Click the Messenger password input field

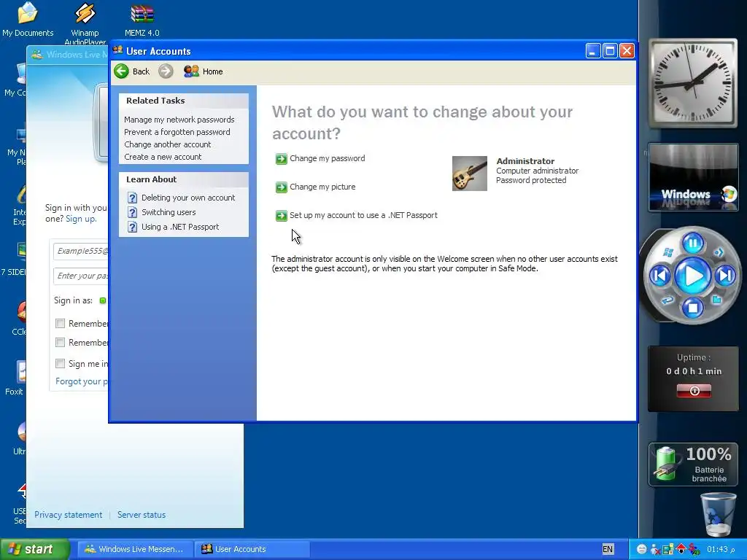(81, 276)
